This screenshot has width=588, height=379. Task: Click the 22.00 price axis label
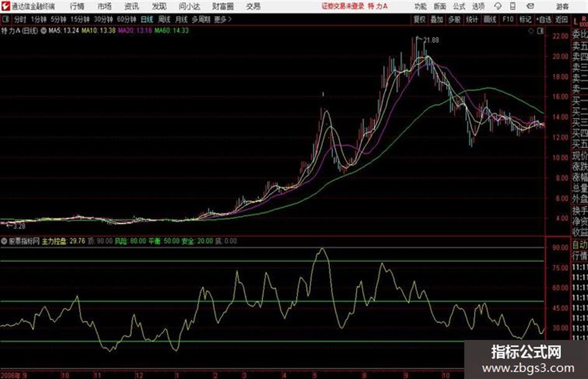(x=560, y=36)
